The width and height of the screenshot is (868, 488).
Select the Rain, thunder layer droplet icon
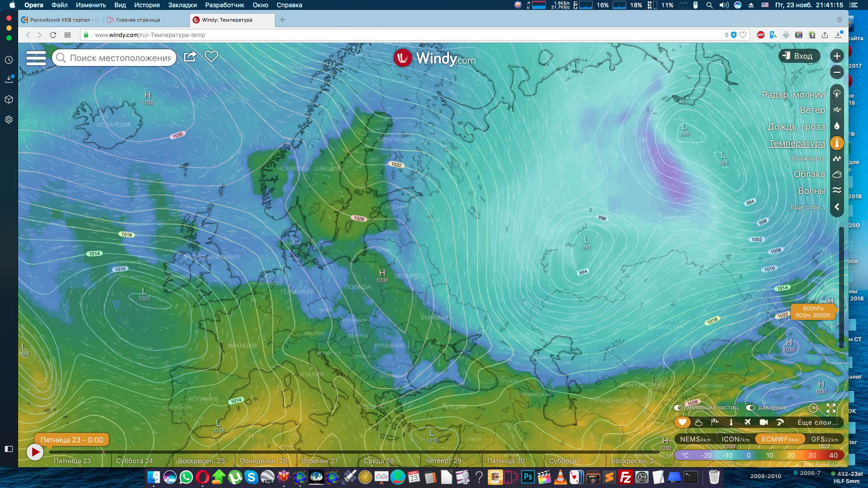[x=837, y=126]
